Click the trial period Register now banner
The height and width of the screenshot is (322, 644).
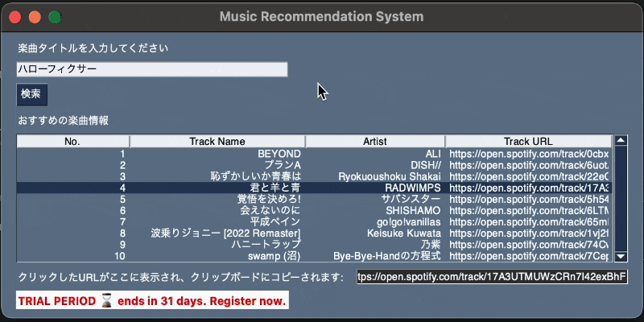[x=152, y=300]
